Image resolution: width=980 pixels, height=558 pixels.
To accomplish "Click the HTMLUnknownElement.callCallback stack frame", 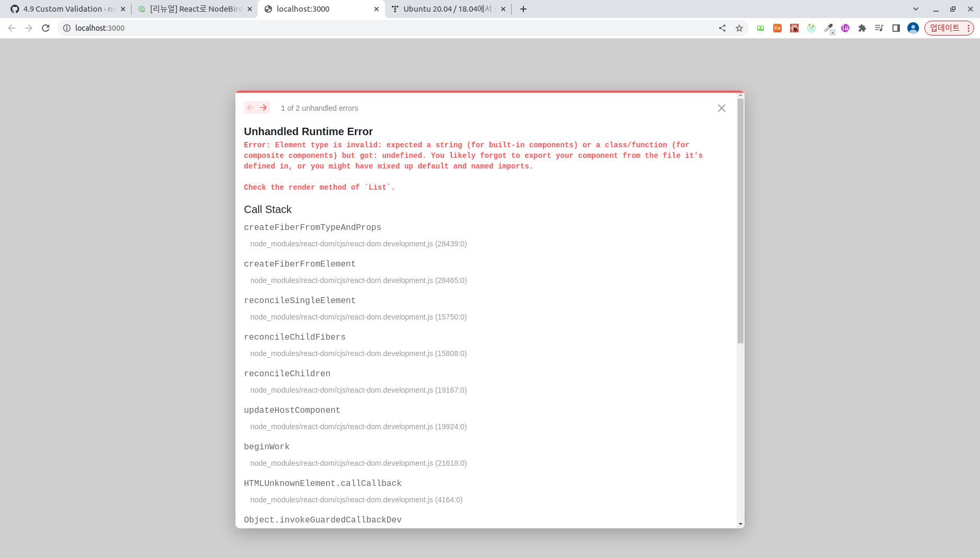I will tap(322, 483).
